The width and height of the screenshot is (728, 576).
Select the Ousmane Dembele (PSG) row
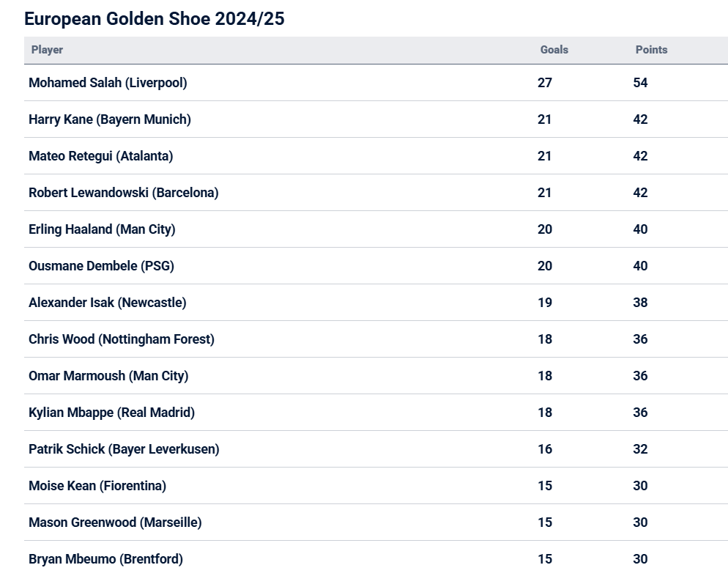click(x=101, y=266)
